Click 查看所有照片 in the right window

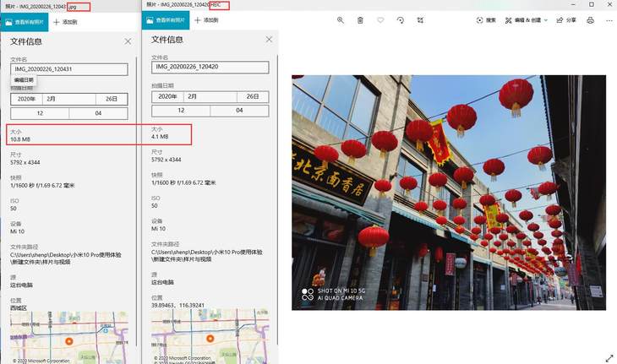click(x=167, y=19)
